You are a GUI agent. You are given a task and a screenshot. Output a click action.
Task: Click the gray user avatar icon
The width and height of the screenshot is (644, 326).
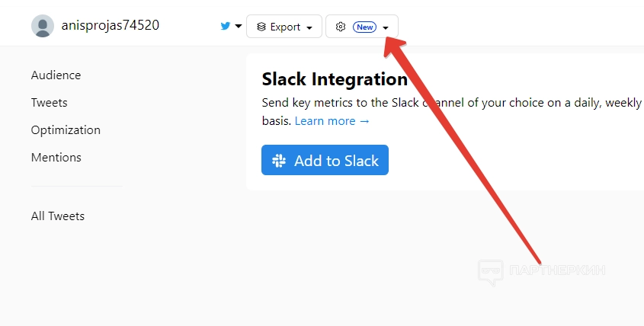pos(43,26)
